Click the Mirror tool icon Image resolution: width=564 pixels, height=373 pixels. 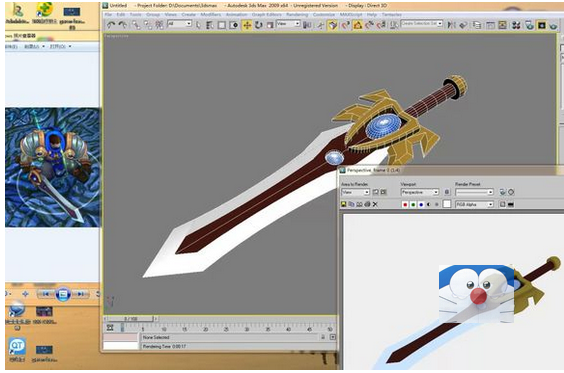click(451, 25)
